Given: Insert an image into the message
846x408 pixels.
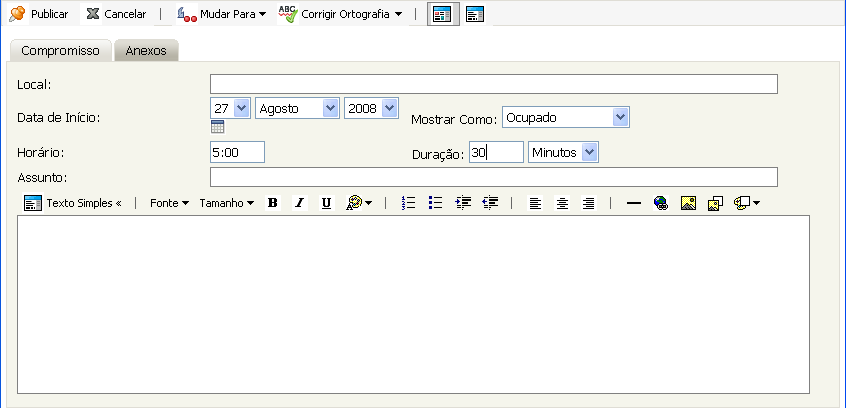Looking at the screenshot, I should [x=688, y=203].
